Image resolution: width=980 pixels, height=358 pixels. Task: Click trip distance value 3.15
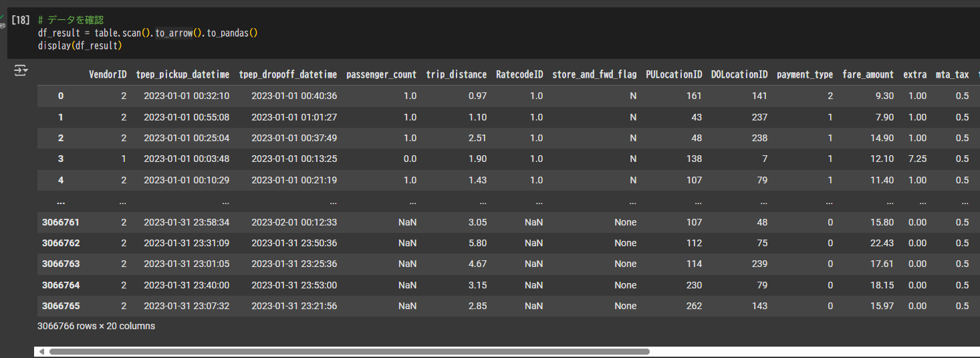(477, 285)
